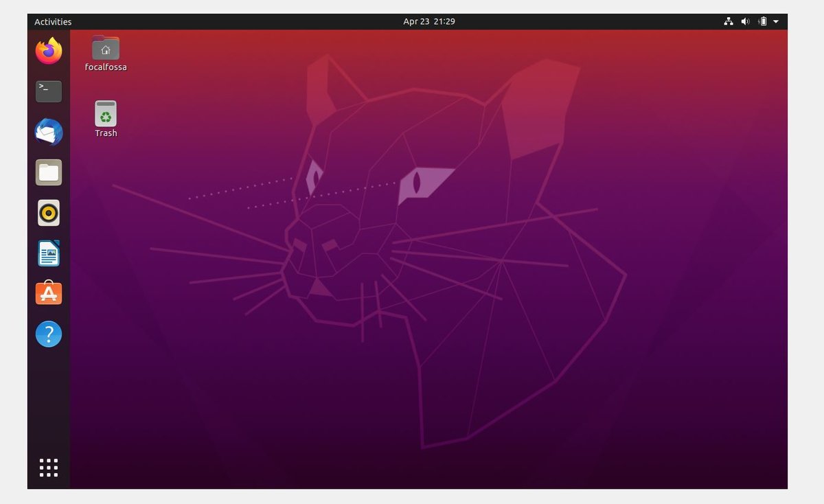
Task: Open the Activities overview
Action: 53,21
